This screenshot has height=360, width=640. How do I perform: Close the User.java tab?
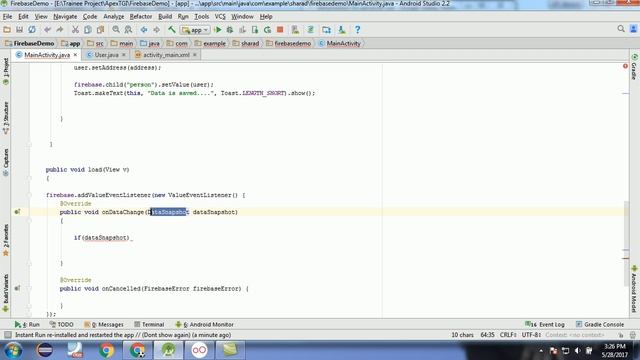pos(124,55)
